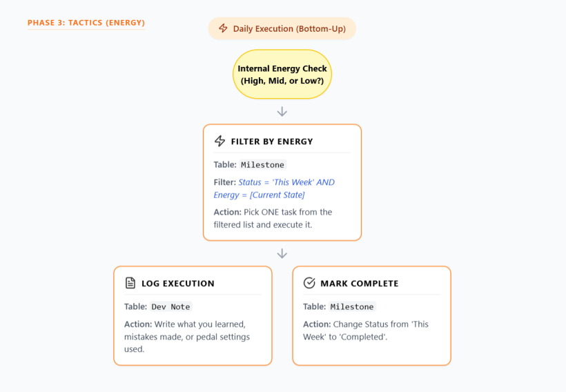Select the Daily Execution (Bottom-Up) pill

[282, 28]
